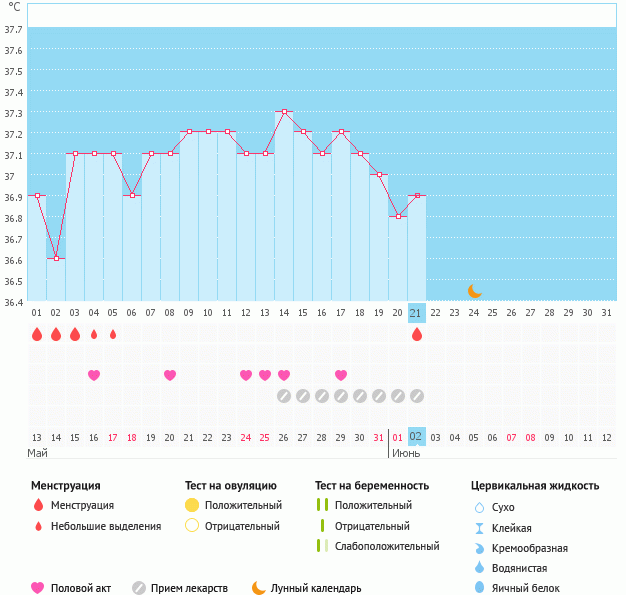Click the heart icon on cycle day 17
Image resolution: width=626 pixels, height=595 pixels.
341,375
